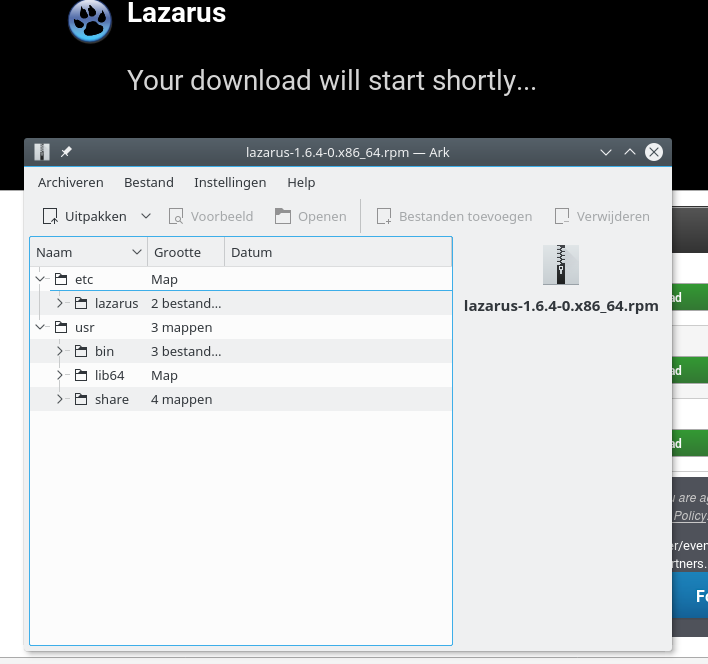Screen dimensions: 708x664
Task: Close the Ark window
Action: tap(654, 152)
